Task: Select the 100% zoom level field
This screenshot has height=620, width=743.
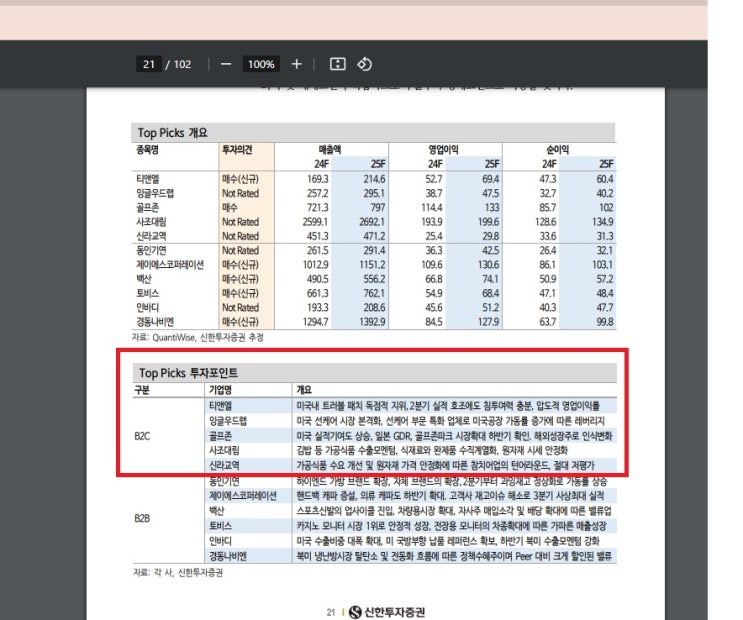Action: (x=261, y=64)
